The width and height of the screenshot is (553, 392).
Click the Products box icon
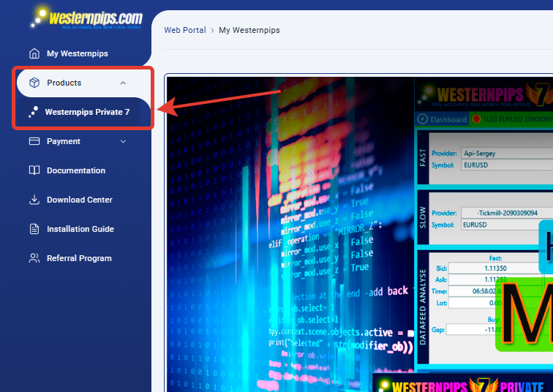pyautogui.click(x=34, y=83)
